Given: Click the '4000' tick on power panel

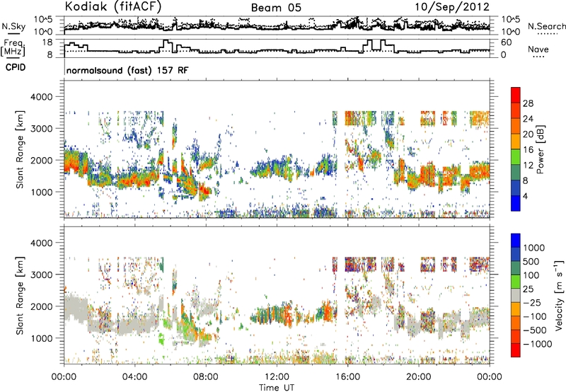Looking at the screenshot, I should click(42, 97).
